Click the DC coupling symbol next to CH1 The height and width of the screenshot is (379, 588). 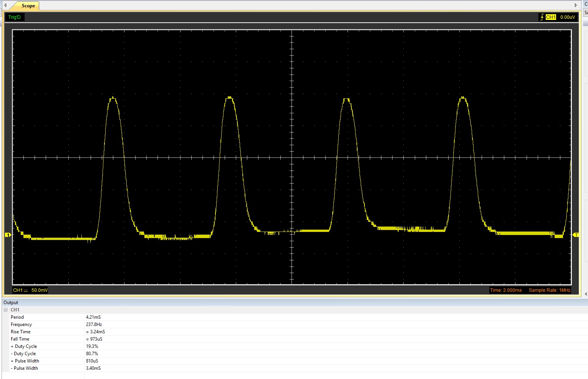26,290
